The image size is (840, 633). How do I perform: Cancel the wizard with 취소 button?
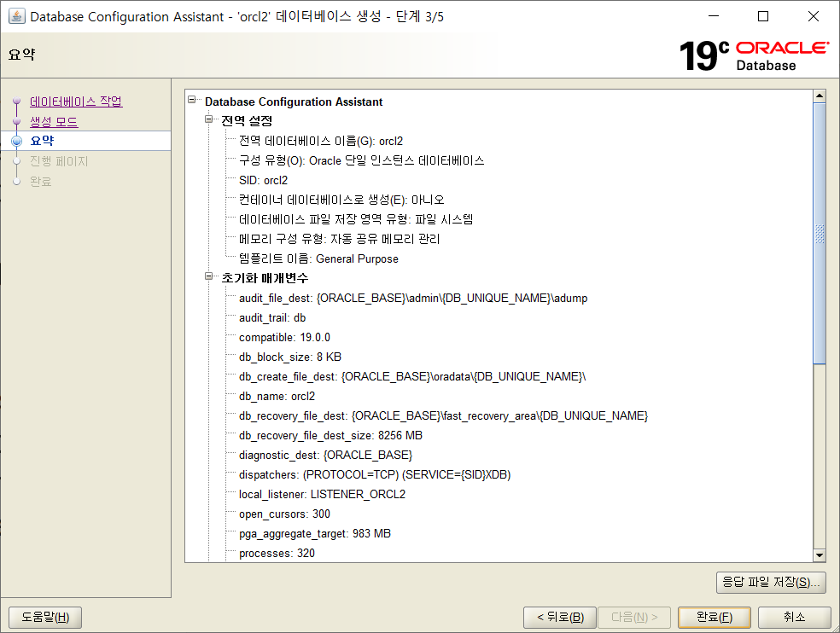click(794, 618)
